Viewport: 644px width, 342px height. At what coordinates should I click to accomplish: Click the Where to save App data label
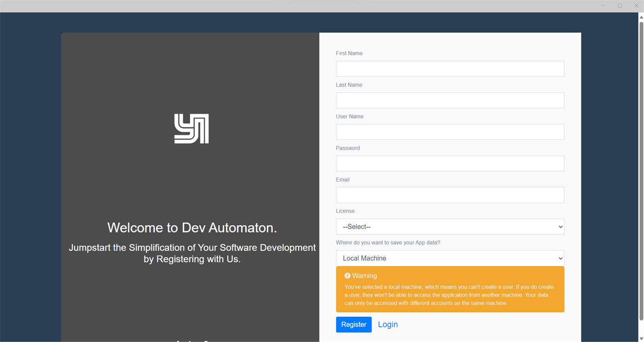(x=388, y=242)
